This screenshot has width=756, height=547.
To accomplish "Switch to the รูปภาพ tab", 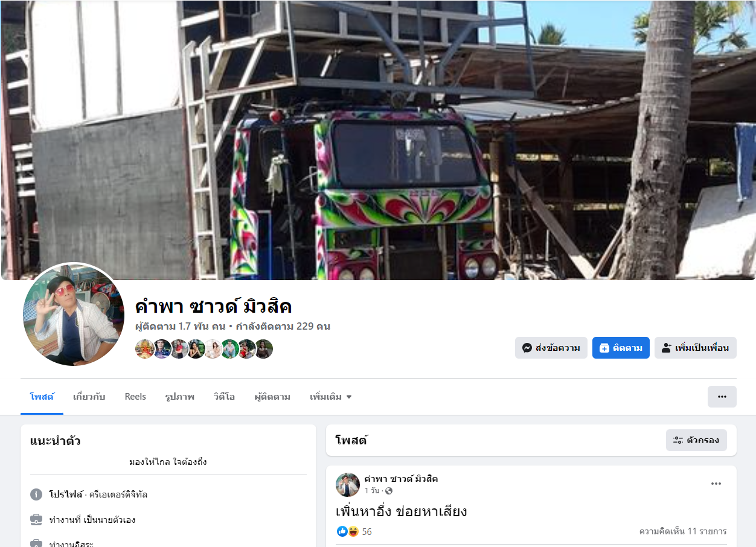I will coord(179,397).
